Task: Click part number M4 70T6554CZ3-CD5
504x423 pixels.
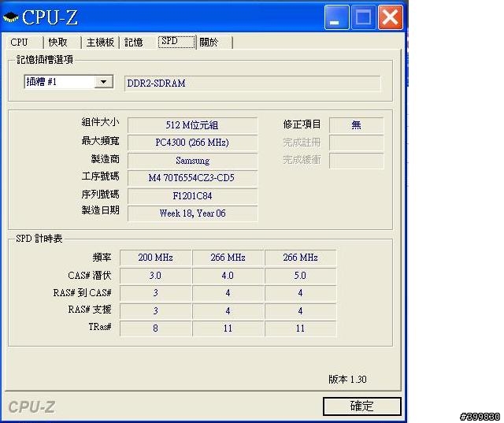Action: (x=192, y=178)
